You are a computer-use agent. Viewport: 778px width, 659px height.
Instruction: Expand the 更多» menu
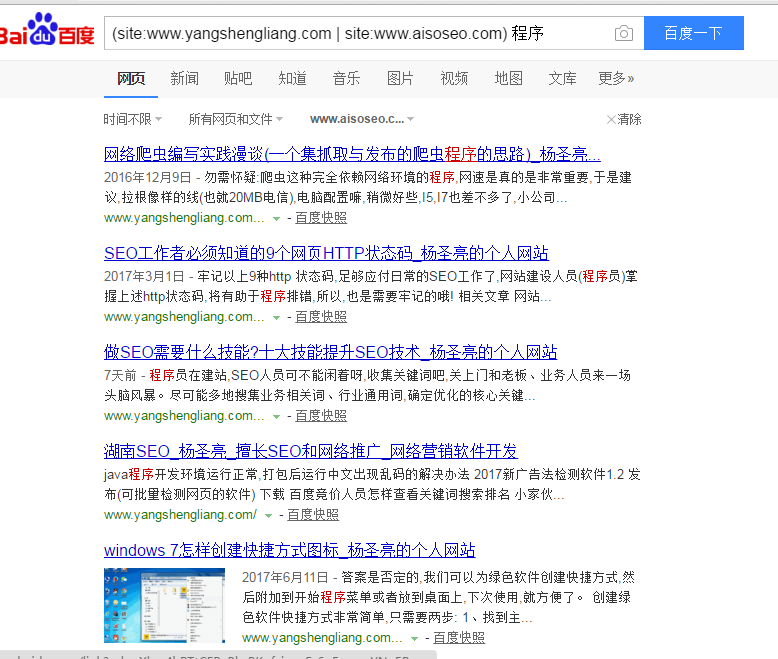tap(616, 78)
